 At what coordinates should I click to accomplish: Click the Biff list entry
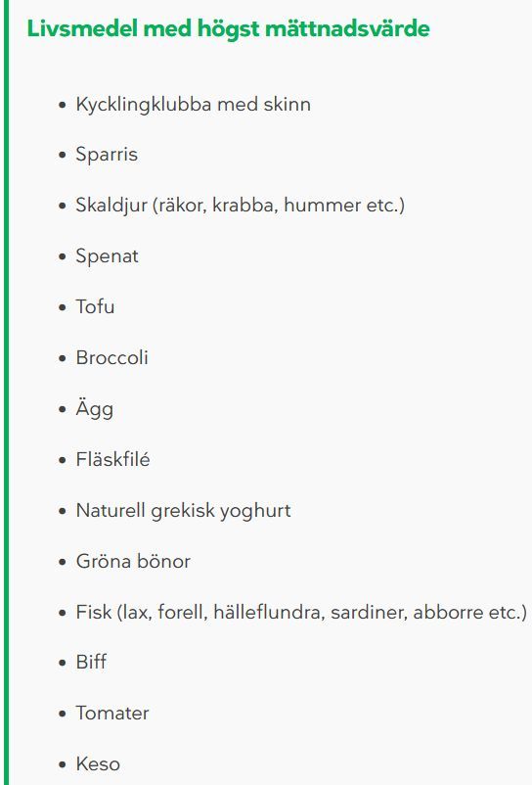pyautogui.click(x=91, y=662)
